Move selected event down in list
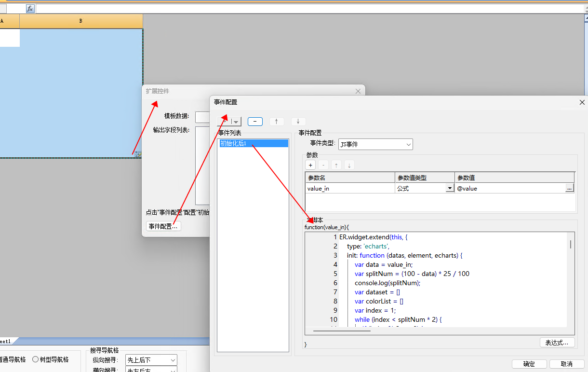The height and width of the screenshot is (372, 588). pos(298,122)
